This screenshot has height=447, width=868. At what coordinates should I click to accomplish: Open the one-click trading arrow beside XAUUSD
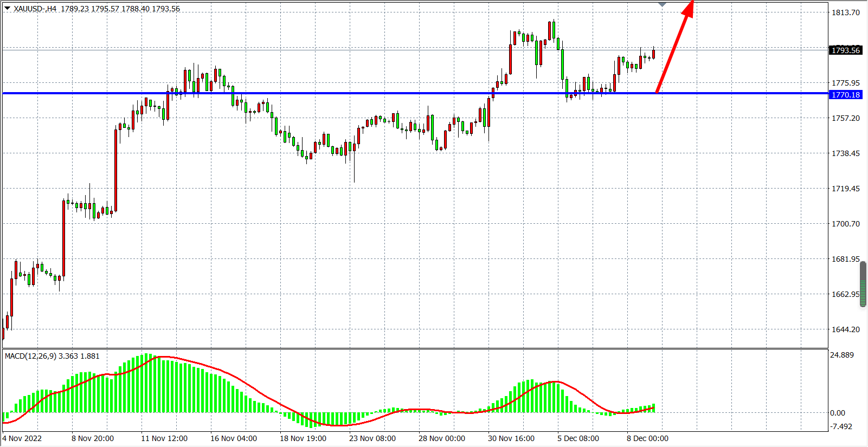pos(7,8)
